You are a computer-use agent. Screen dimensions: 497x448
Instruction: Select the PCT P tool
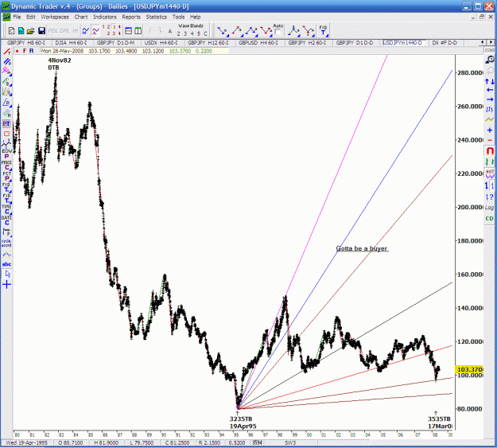pyautogui.click(x=6, y=177)
